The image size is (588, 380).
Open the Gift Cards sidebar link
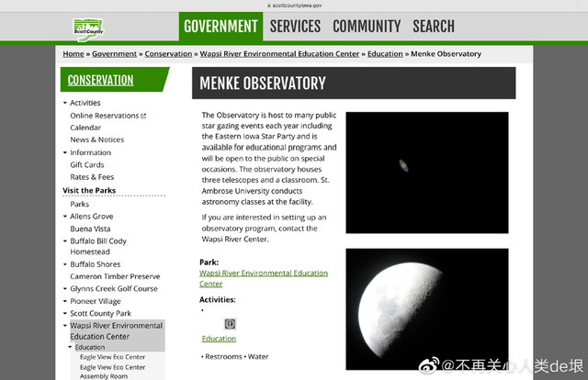[87, 165]
